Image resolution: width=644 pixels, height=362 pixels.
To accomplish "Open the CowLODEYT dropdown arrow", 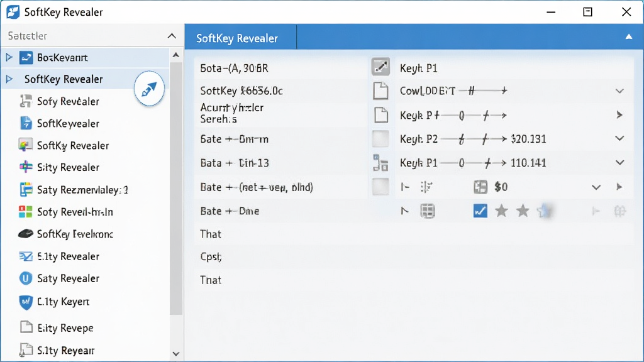I will click(619, 90).
